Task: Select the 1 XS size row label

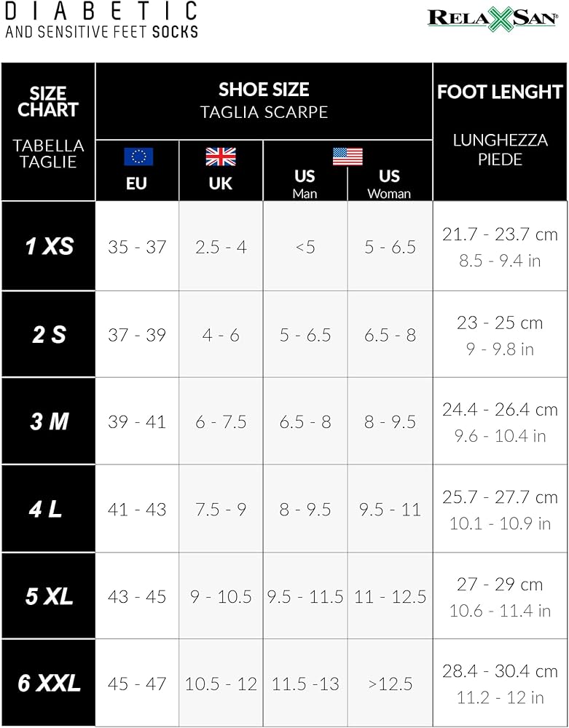Action: tap(49, 246)
